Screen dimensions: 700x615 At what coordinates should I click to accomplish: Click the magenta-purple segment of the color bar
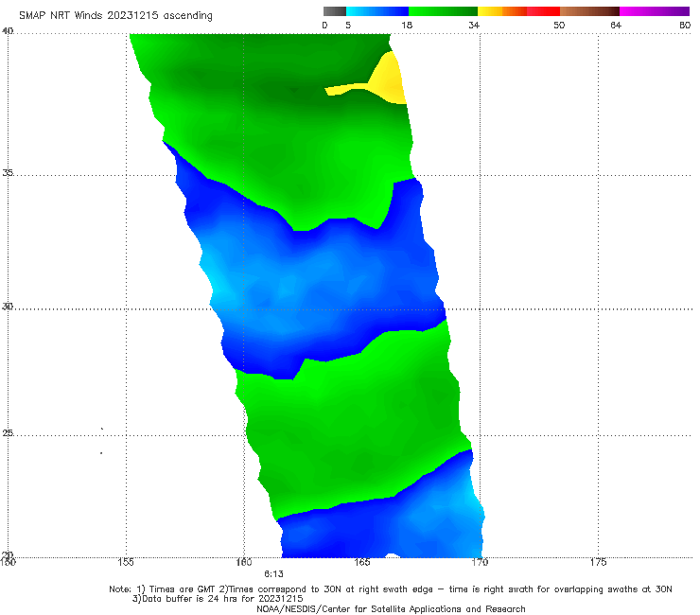click(x=655, y=11)
